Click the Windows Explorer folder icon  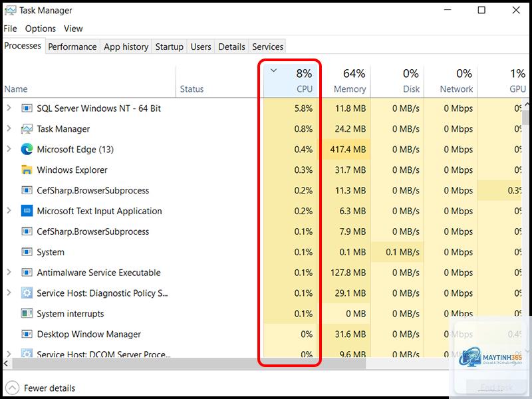click(x=27, y=170)
